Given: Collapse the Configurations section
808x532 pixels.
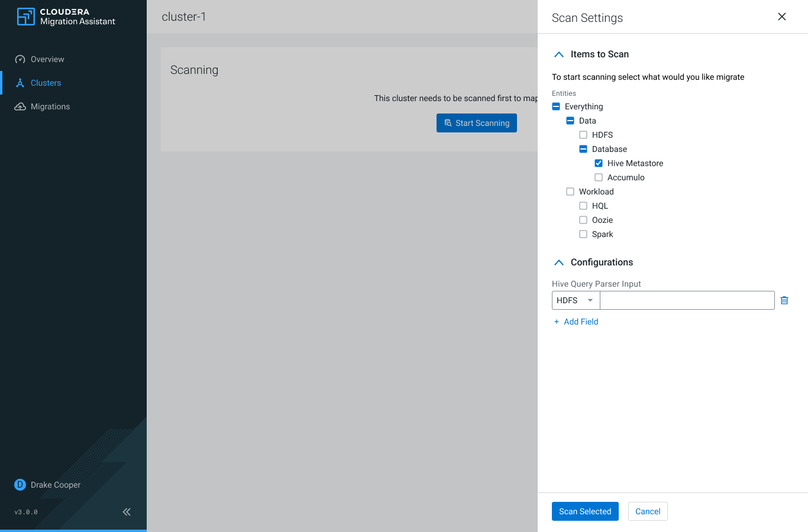Looking at the screenshot, I should coord(558,262).
